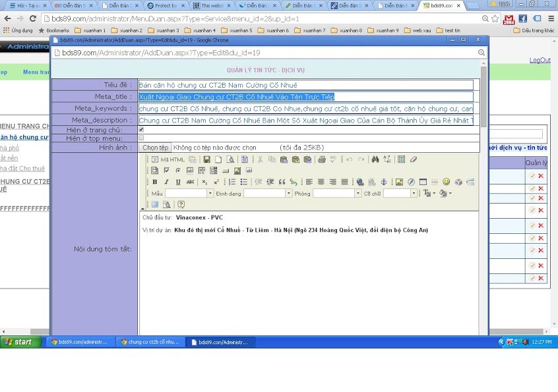Click the Cut scissors icon

pyautogui.click(x=260, y=159)
